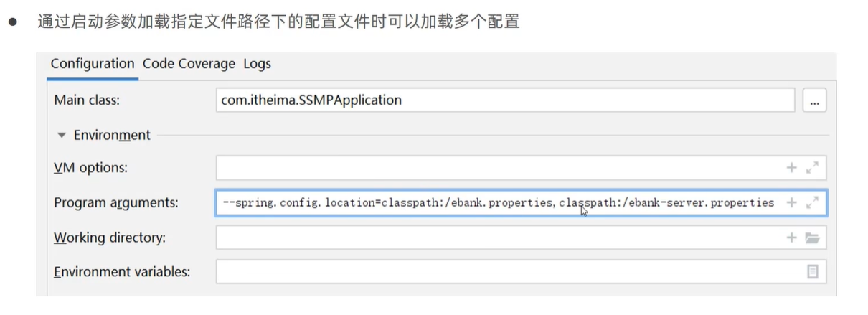868x315 pixels.
Task: Expand the Program arguments editor
Action: point(812,203)
